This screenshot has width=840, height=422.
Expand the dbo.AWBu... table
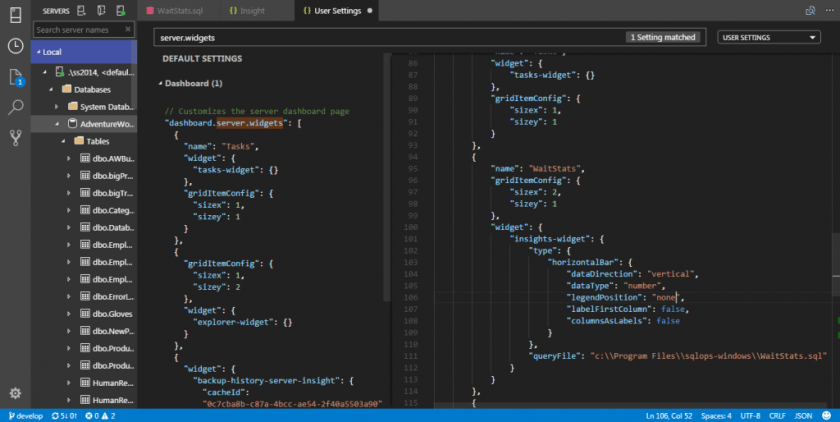coord(69,159)
